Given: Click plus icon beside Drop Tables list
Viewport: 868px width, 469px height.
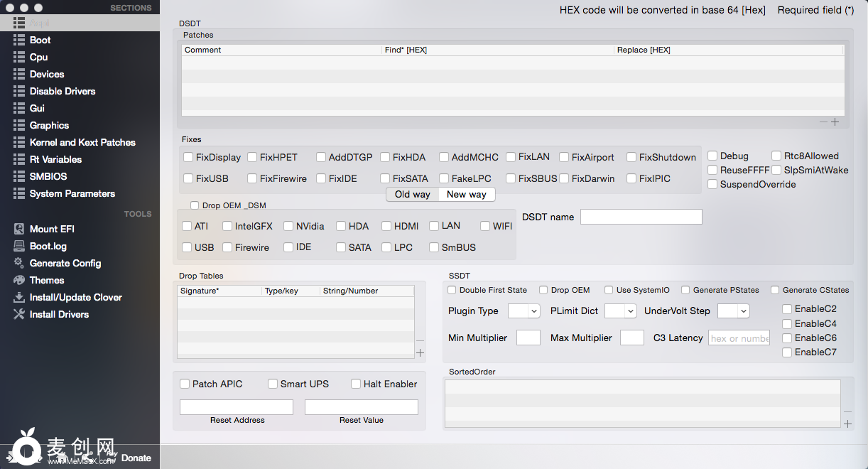Looking at the screenshot, I should click(x=420, y=352).
